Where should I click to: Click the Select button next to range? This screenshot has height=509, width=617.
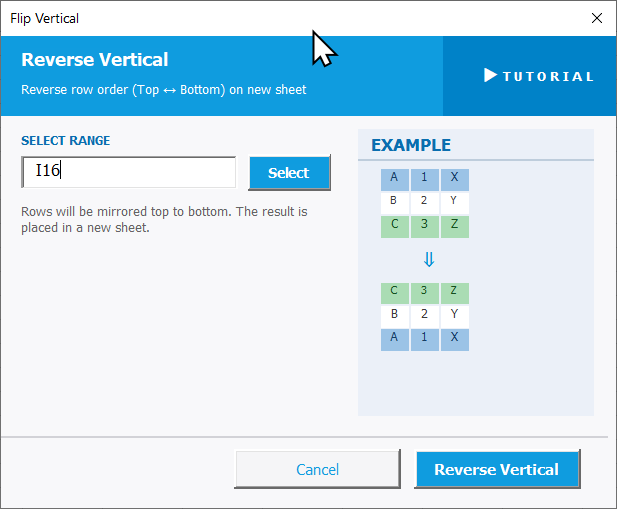click(x=289, y=173)
